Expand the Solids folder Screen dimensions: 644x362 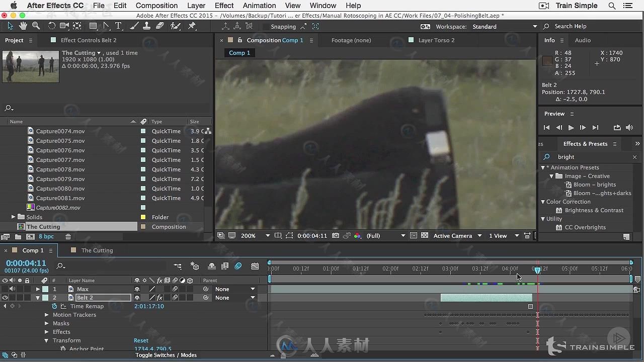click(x=13, y=217)
